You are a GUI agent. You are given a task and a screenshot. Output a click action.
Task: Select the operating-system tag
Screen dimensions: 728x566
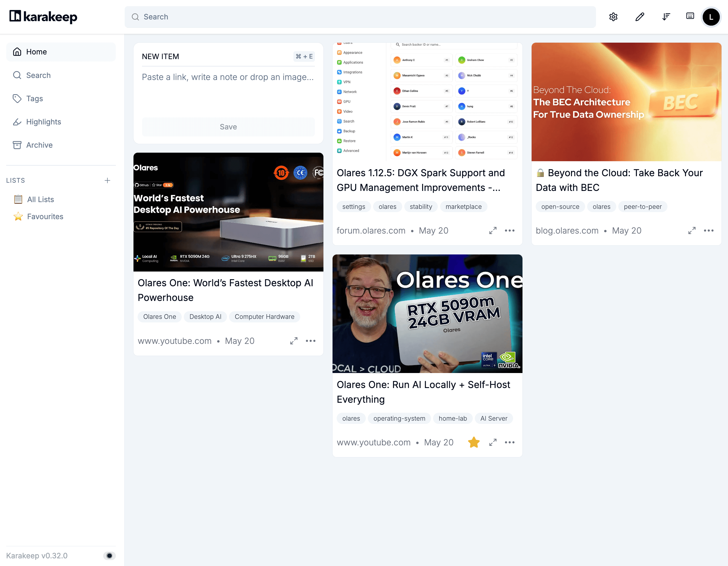(399, 418)
